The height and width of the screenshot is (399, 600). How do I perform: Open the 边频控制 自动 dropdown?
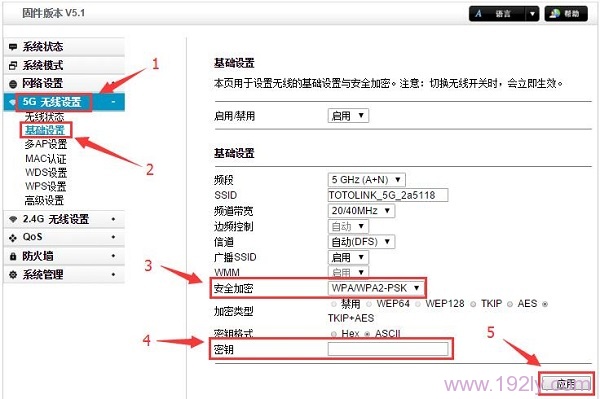click(x=348, y=226)
